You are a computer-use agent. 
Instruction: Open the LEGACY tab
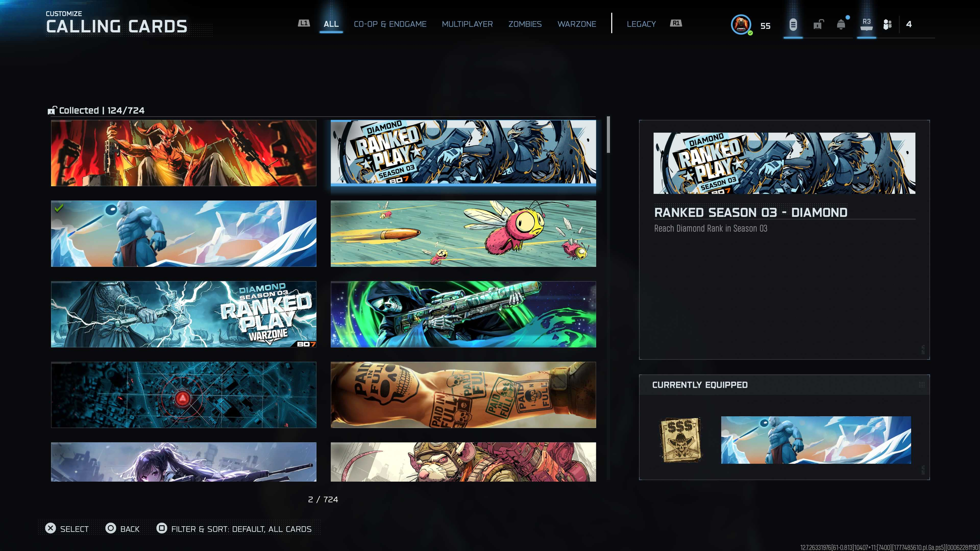641,24
